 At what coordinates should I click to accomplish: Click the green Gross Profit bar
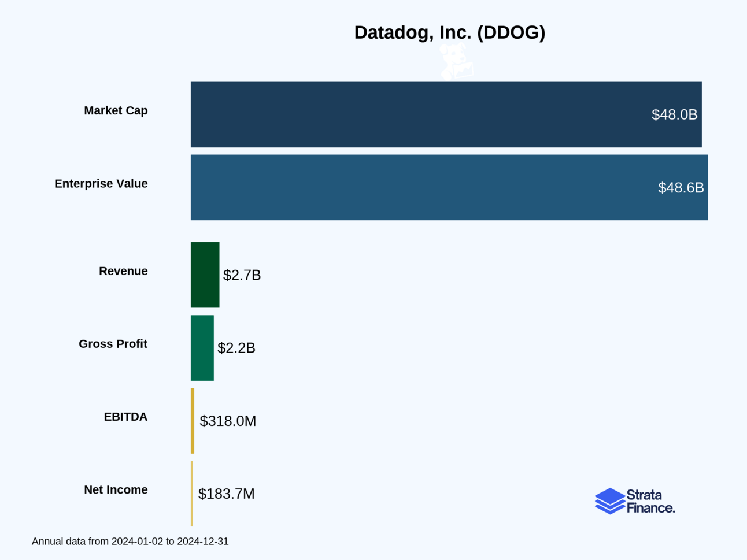click(x=202, y=348)
